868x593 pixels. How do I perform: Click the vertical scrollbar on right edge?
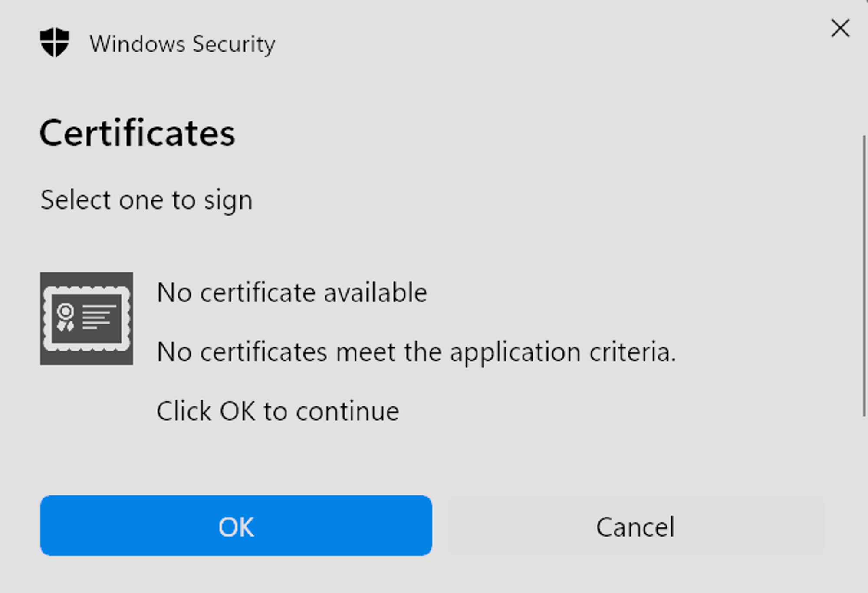click(864, 276)
